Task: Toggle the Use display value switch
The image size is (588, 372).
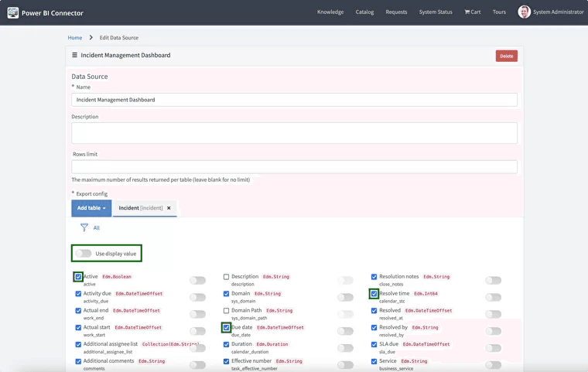Action: pos(84,254)
